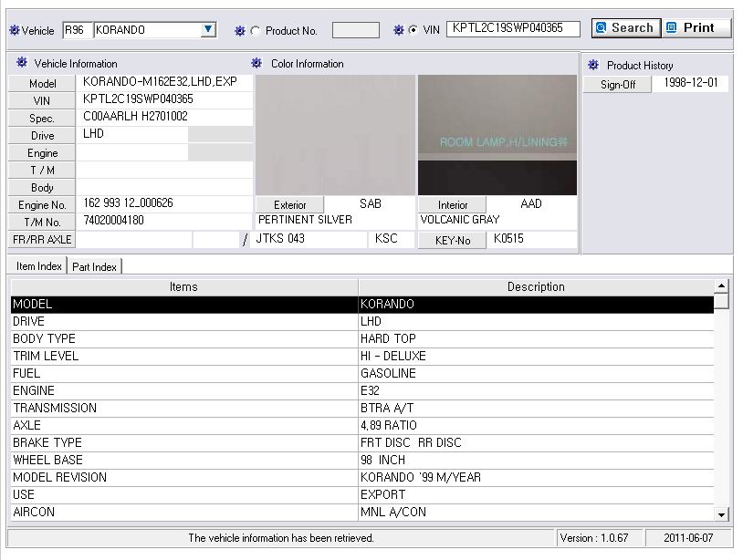Open the KORANDO vehicle dropdown
743x560 pixels.
pyautogui.click(x=209, y=30)
